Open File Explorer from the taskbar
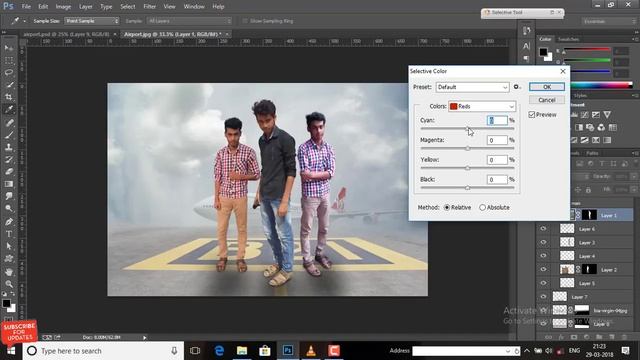Screen dimensions: 640x360 (x=242, y=351)
